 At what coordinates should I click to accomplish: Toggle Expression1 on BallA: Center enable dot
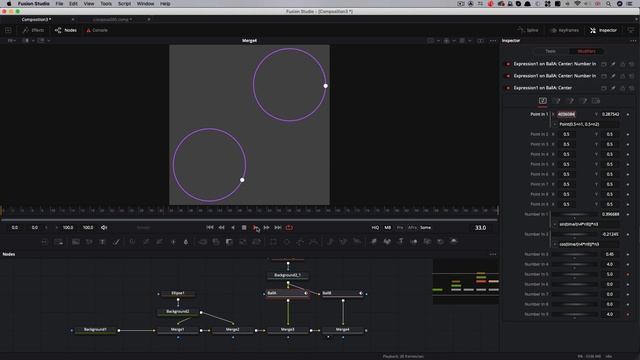(x=508, y=88)
